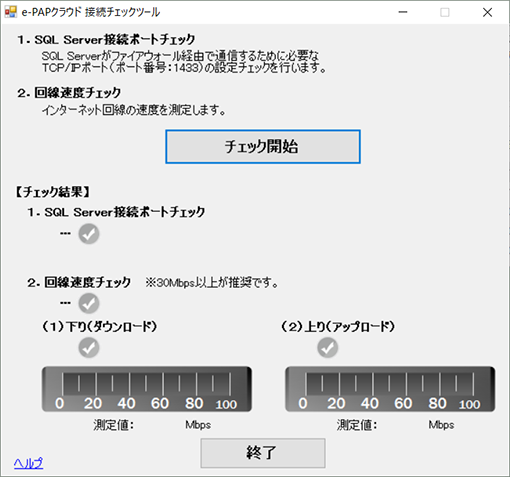Screen dimensions: 510x477
Task: Click the upload (上り) check status icon
Action: point(328,348)
